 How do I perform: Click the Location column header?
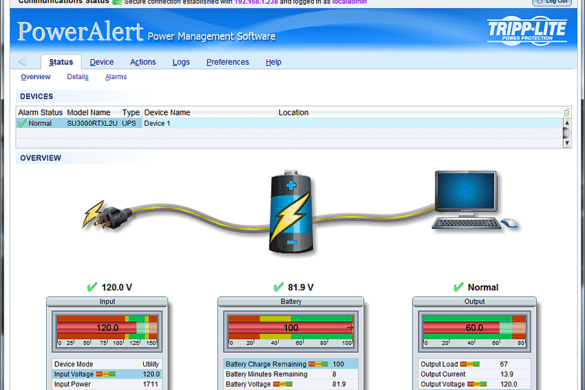point(419,112)
